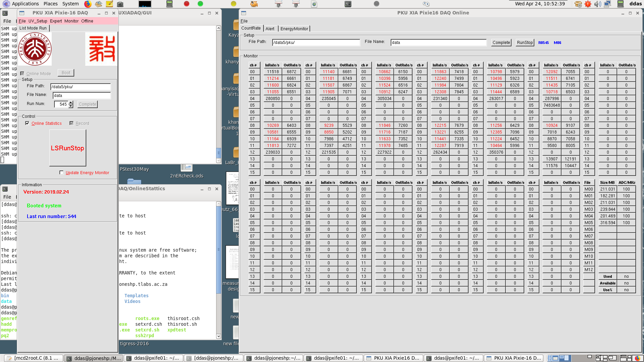The width and height of the screenshot is (644, 362).
Task: Open File menu in Pixie-16 DAQ window
Action: pyautogui.click(x=22, y=21)
